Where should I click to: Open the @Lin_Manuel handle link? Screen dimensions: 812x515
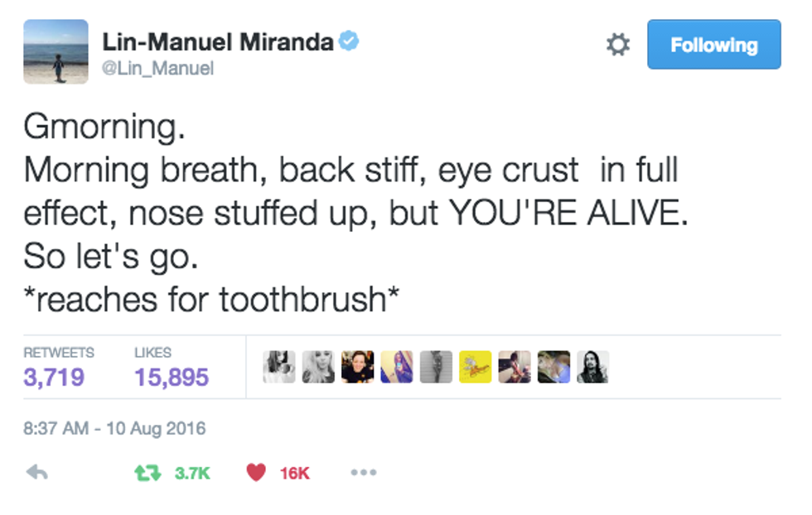point(157,69)
